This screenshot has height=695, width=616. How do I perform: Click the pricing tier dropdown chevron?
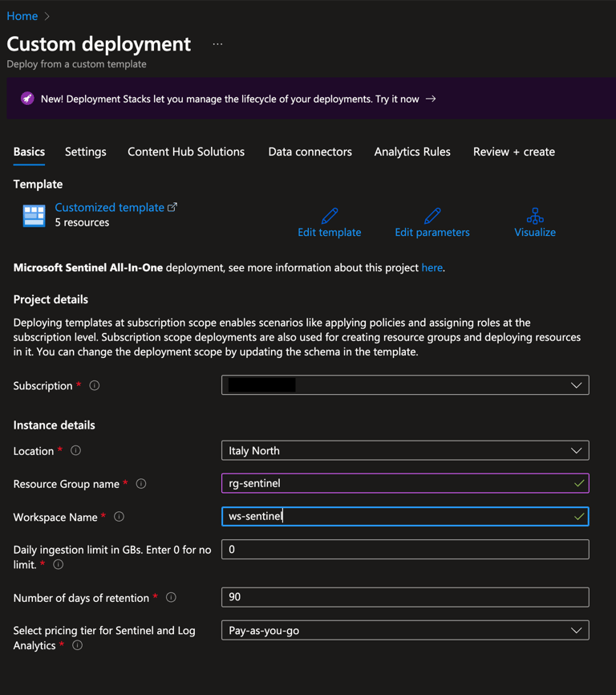[576, 630]
